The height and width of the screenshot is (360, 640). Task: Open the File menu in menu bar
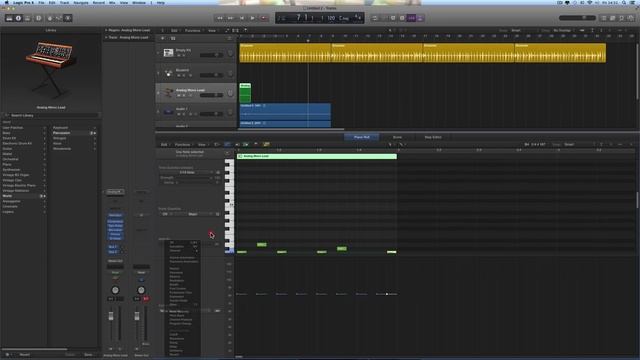point(41,2)
